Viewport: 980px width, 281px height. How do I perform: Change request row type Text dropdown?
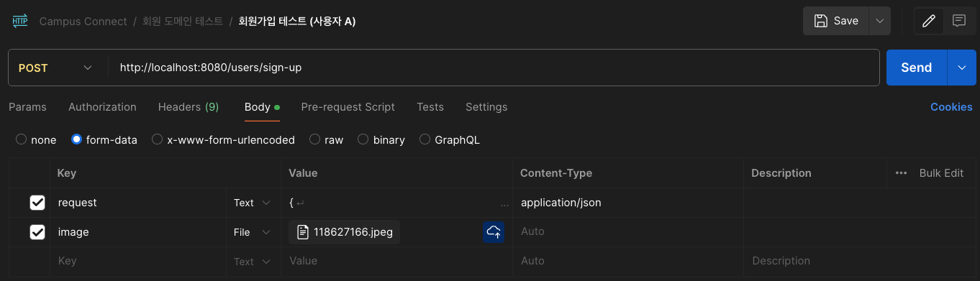point(252,203)
